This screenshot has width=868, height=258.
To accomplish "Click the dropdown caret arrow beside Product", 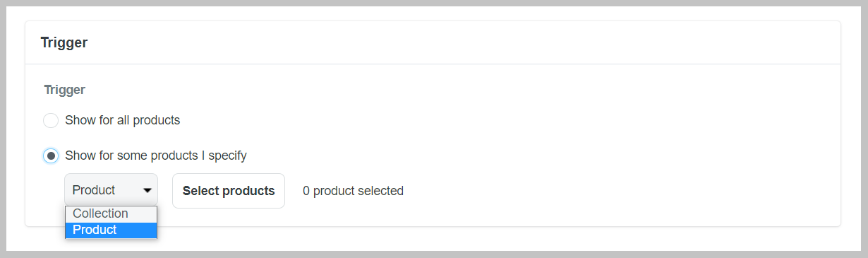I will point(147,191).
